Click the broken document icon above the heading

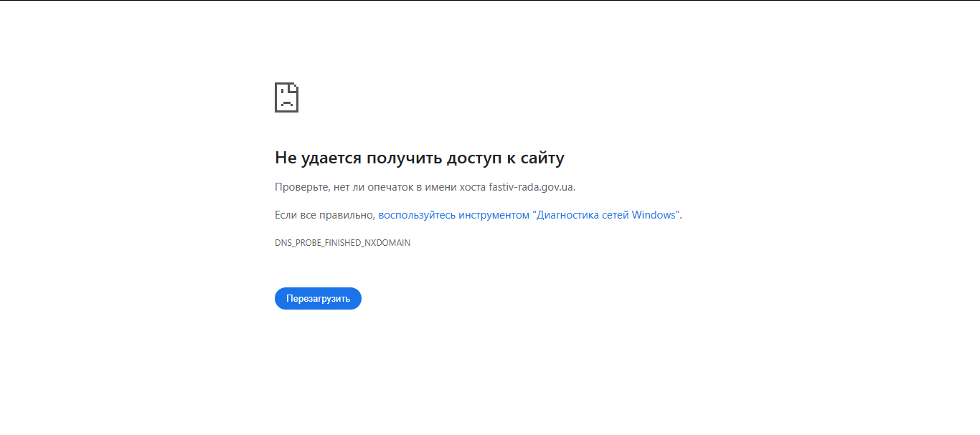pos(287,97)
